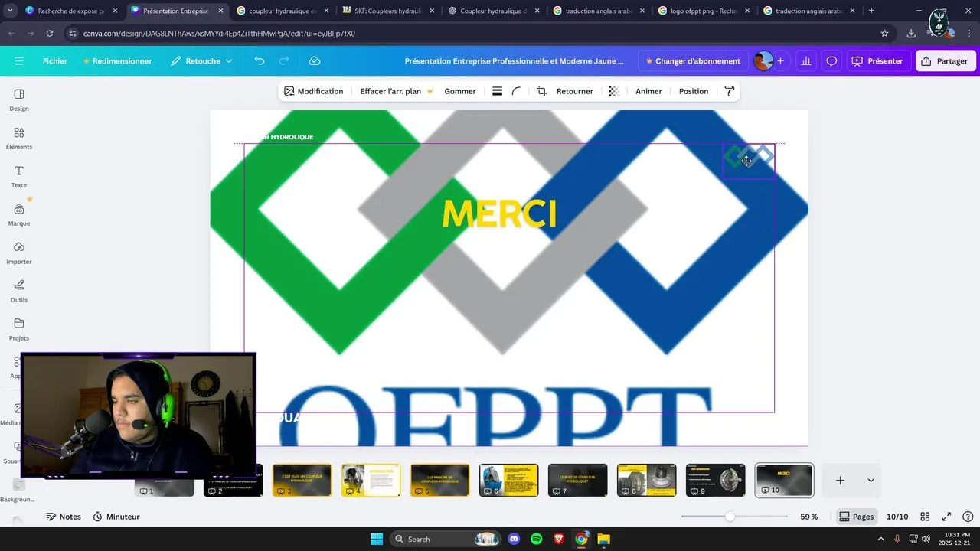The height and width of the screenshot is (551, 980).
Task: Open the corner rounding icon
Action: click(x=516, y=91)
